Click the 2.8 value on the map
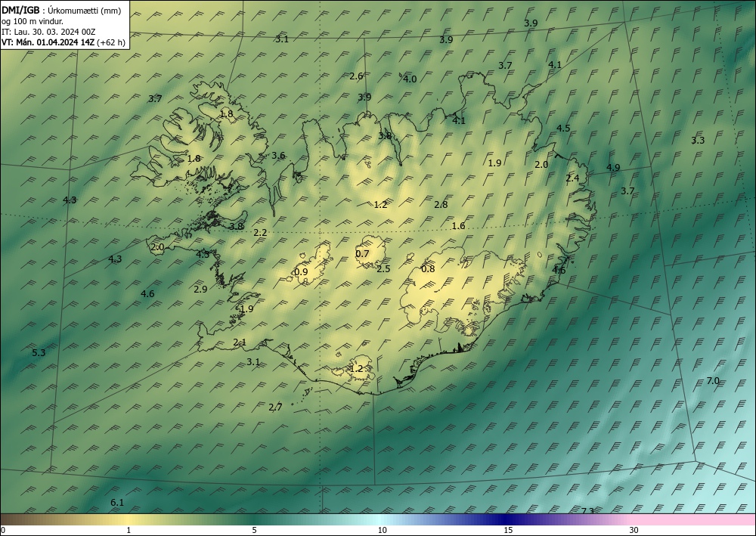This screenshot has width=756, height=536. click(x=441, y=205)
